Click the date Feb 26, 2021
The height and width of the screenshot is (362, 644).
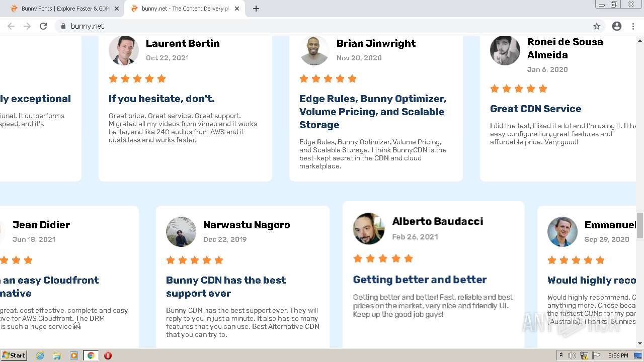415,237
